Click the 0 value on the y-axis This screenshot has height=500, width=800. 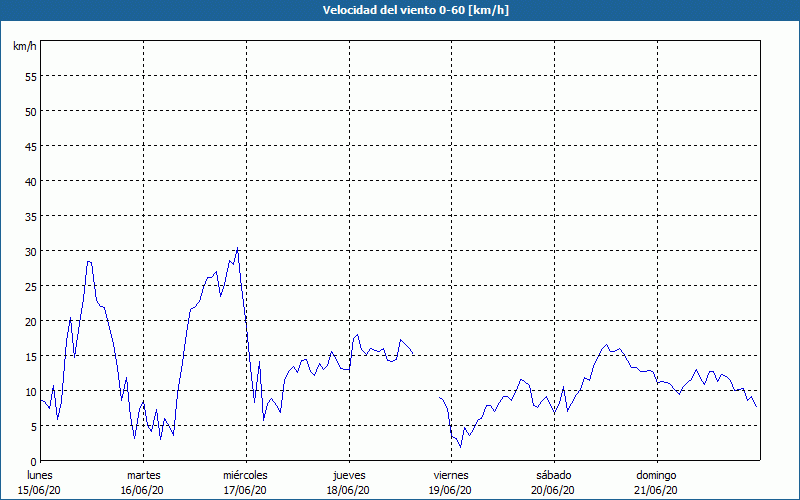34,462
